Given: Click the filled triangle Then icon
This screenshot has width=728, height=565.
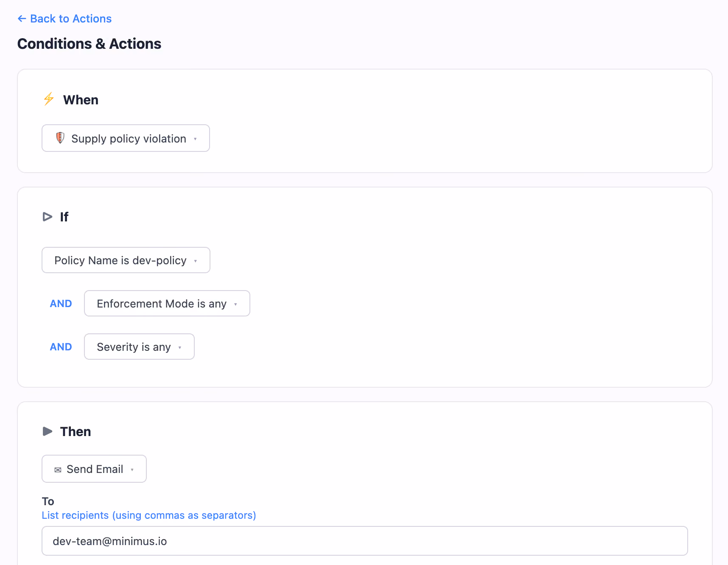Looking at the screenshot, I should click(48, 431).
